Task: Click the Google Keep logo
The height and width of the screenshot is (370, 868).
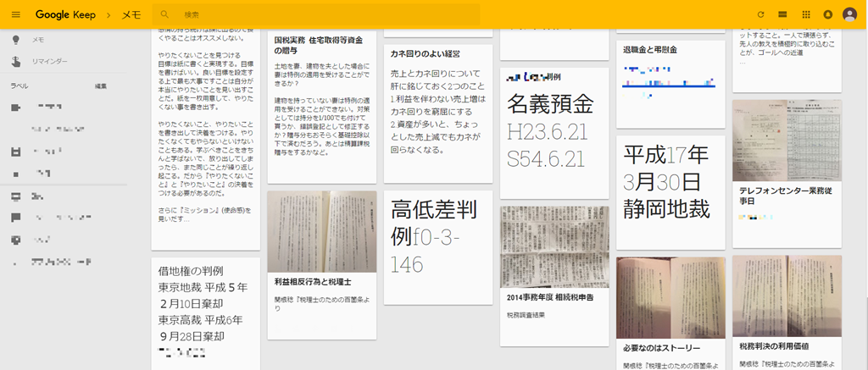Action: click(65, 15)
